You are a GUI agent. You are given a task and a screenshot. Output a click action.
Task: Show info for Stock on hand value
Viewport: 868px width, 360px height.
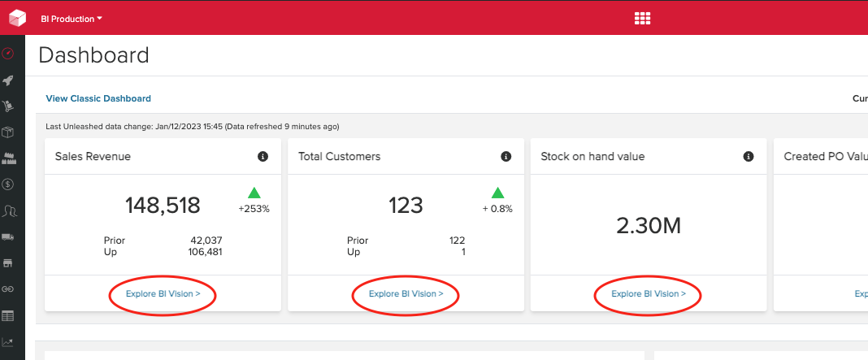(x=749, y=157)
